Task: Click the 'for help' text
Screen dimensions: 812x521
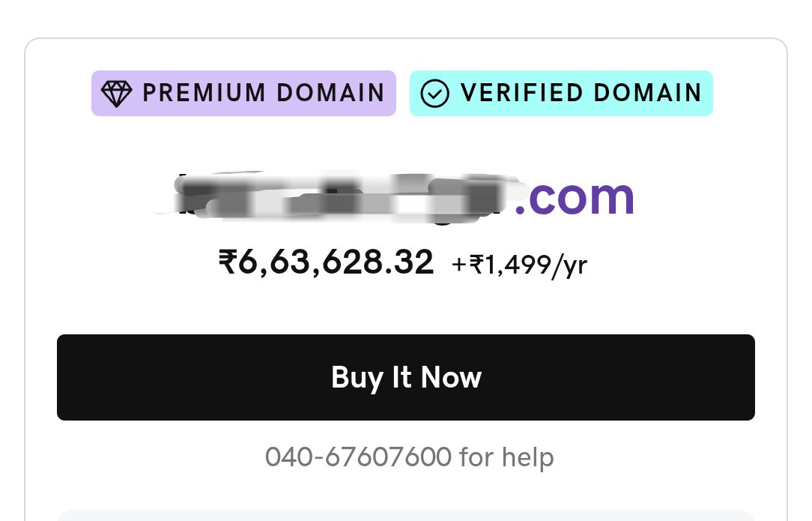Action: point(506,457)
